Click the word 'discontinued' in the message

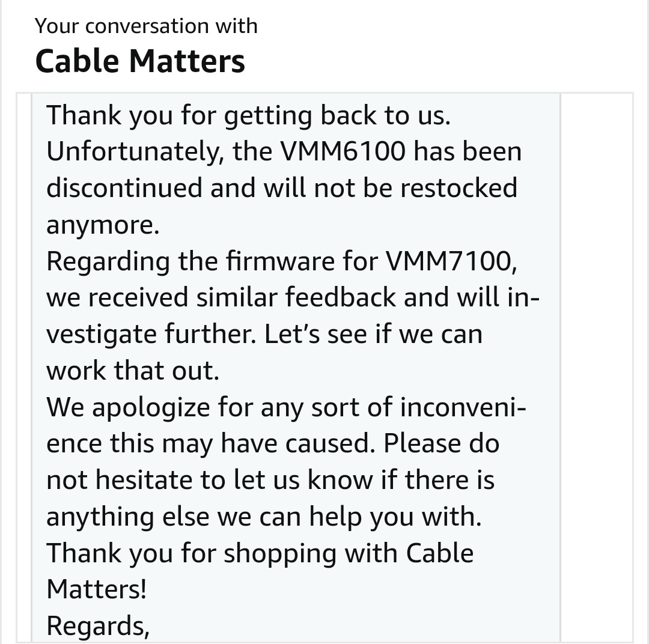pyautogui.click(x=124, y=187)
